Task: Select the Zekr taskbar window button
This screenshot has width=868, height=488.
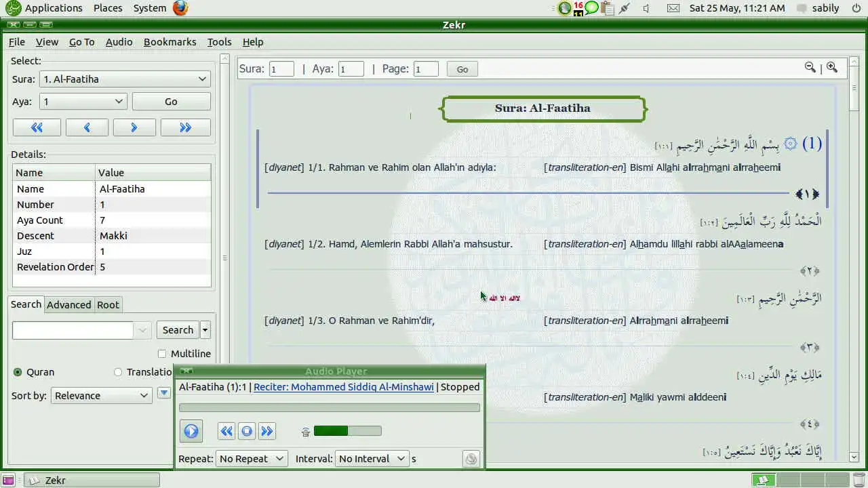Action: (x=92, y=480)
